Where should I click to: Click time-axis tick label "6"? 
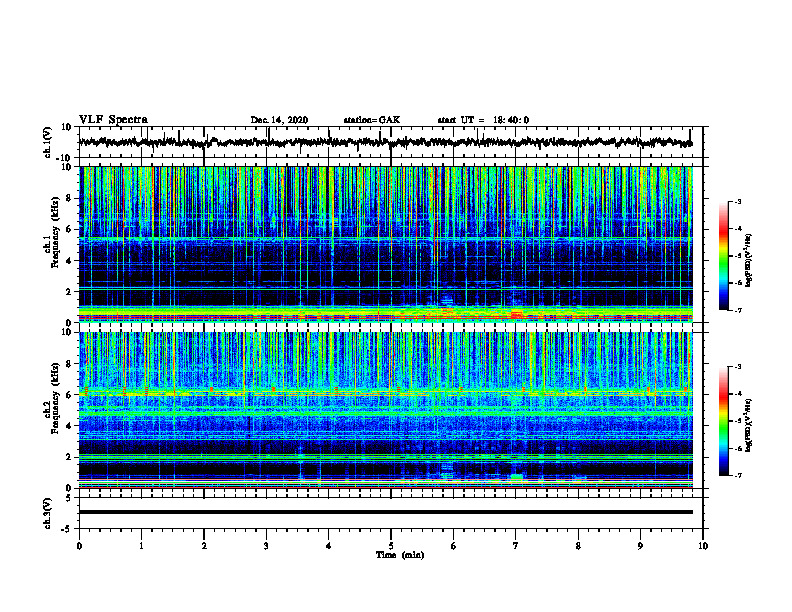[453, 546]
